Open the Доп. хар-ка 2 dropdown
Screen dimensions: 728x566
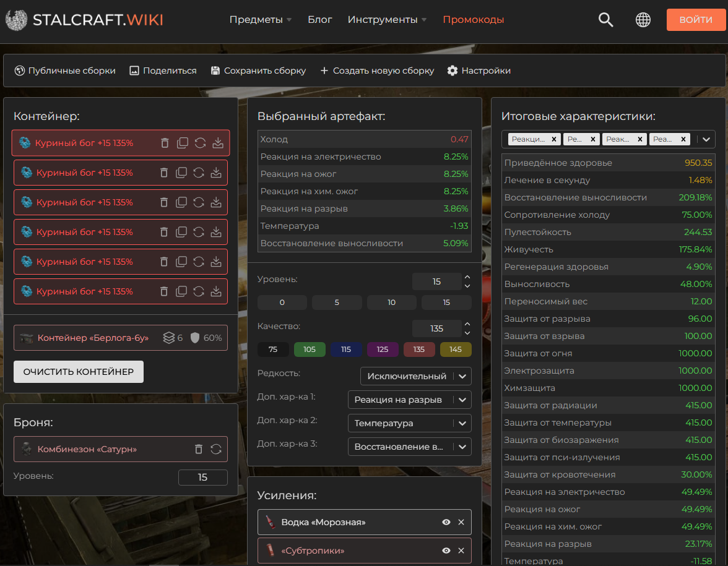click(x=410, y=423)
